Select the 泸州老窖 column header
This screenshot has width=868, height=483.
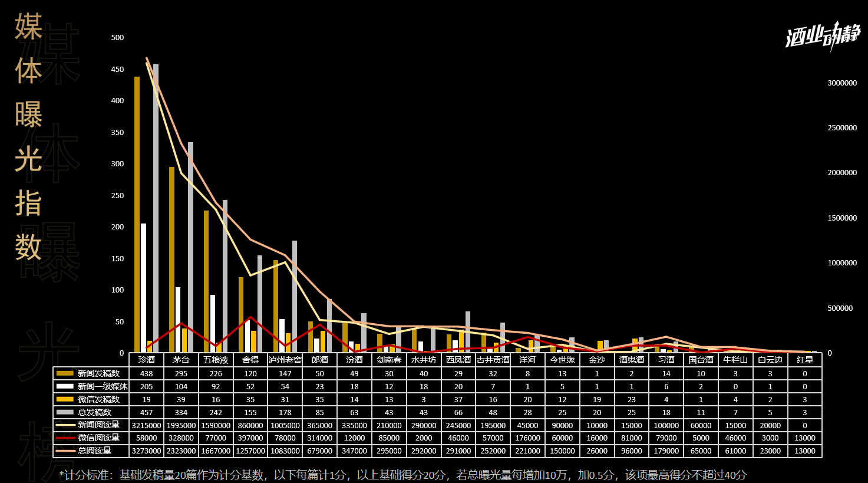coord(285,360)
